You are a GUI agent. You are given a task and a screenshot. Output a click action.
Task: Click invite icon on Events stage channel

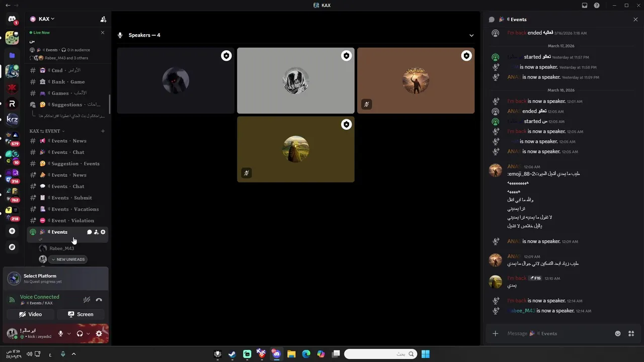coord(96,232)
